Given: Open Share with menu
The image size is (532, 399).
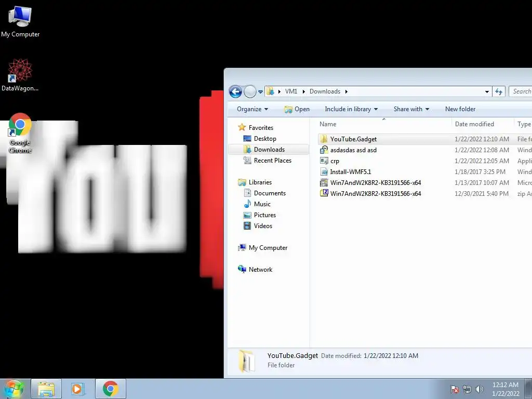Looking at the screenshot, I should [x=411, y=109].
